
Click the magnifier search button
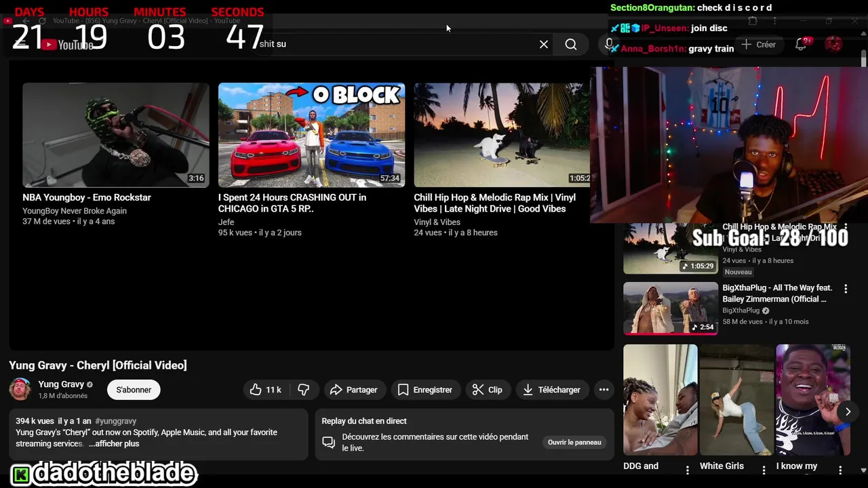point(571,44)
